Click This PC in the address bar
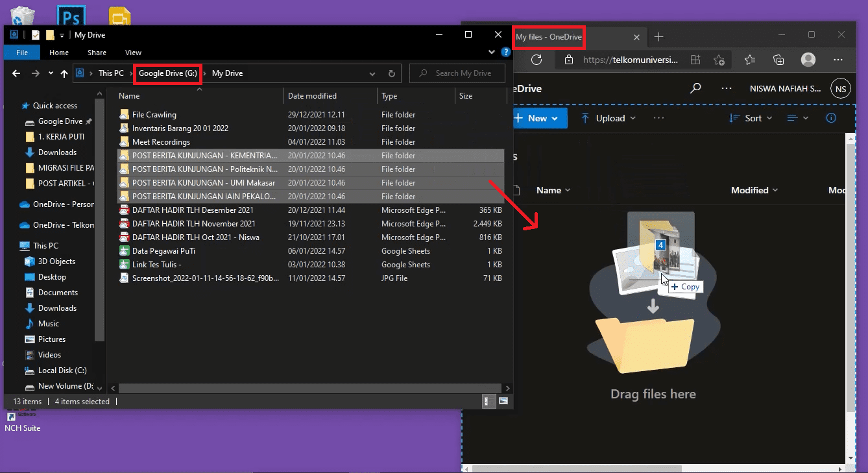This screenshot has height=473, width=868. click(x=111, y=73)
